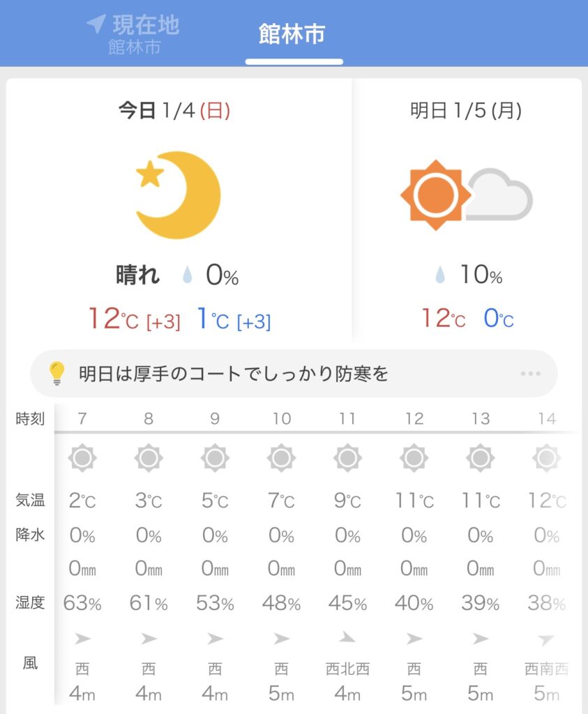Select the 館林市 tab

(292, 35)
